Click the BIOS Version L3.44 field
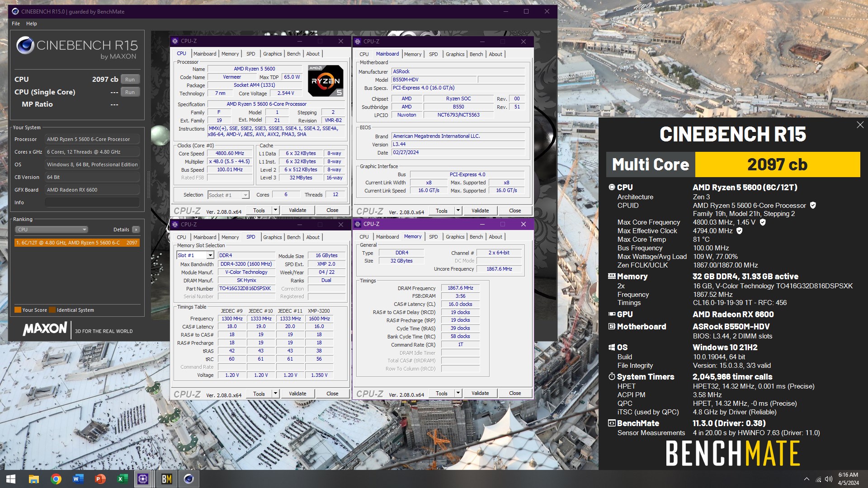Screen dimensions: 868x488 [458, 145]
